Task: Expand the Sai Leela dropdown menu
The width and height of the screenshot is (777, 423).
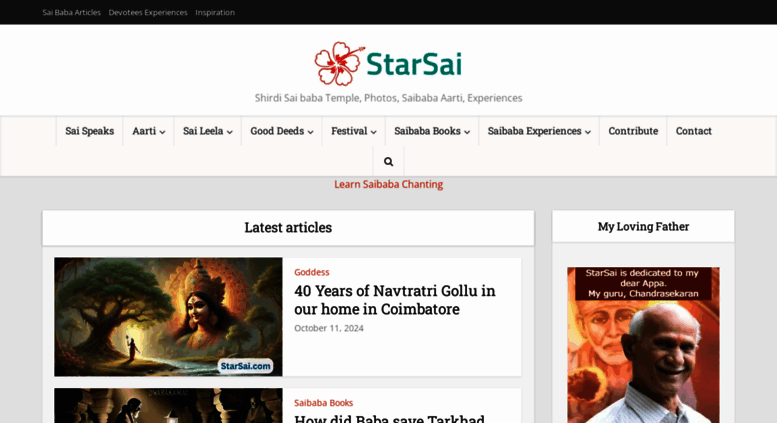Action: click(207, 131)
